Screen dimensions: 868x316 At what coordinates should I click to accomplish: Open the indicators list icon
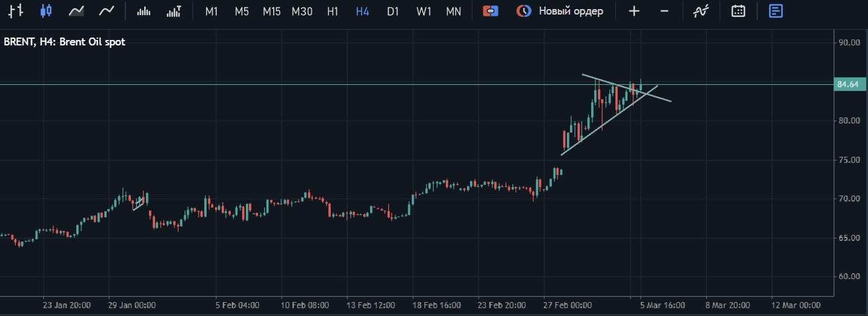click(701, 11)
